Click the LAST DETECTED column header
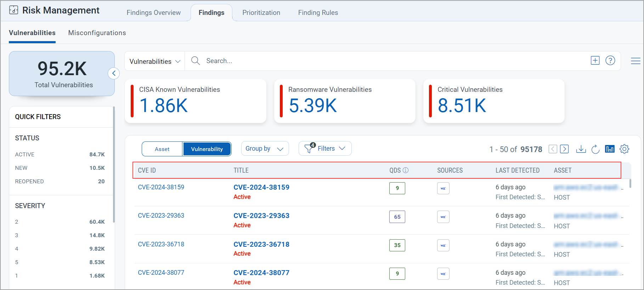This screenshot has width=644, height=290. pyautogui.click(x=518, y=170)
